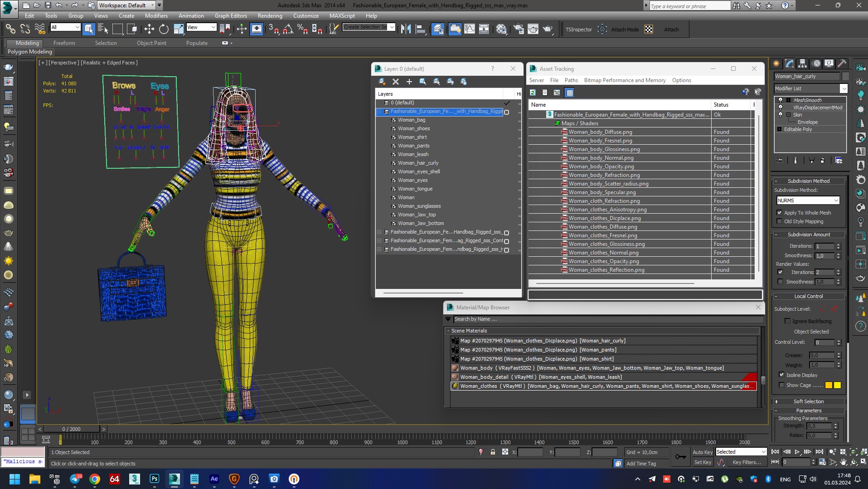Open the Modifiers menu
868x489 pixels.
tap(156, 15)
